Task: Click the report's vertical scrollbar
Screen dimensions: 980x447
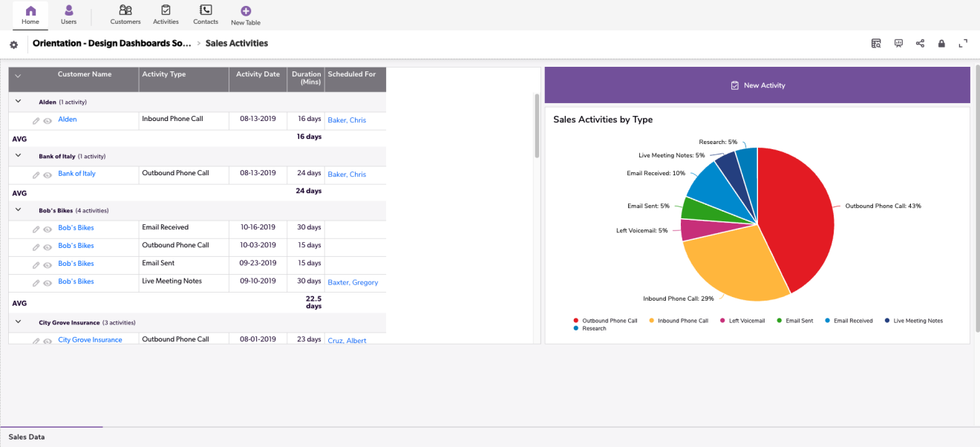Action: 537,126
